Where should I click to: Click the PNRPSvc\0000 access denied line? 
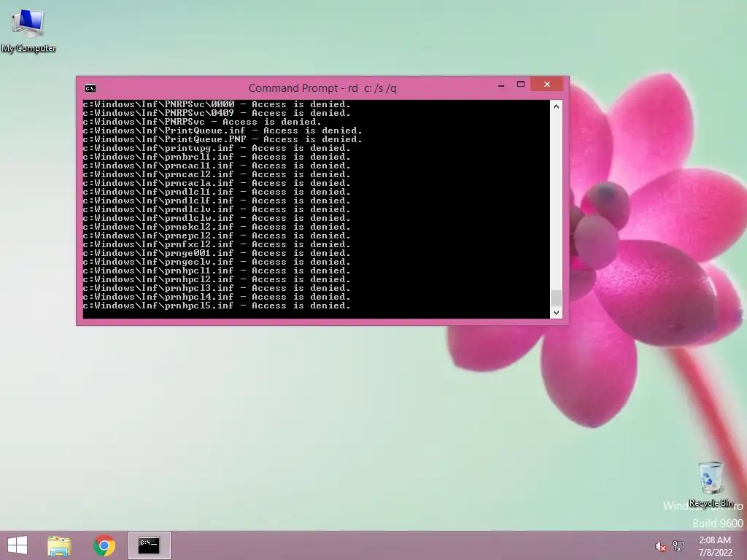[x=217, y=104]
